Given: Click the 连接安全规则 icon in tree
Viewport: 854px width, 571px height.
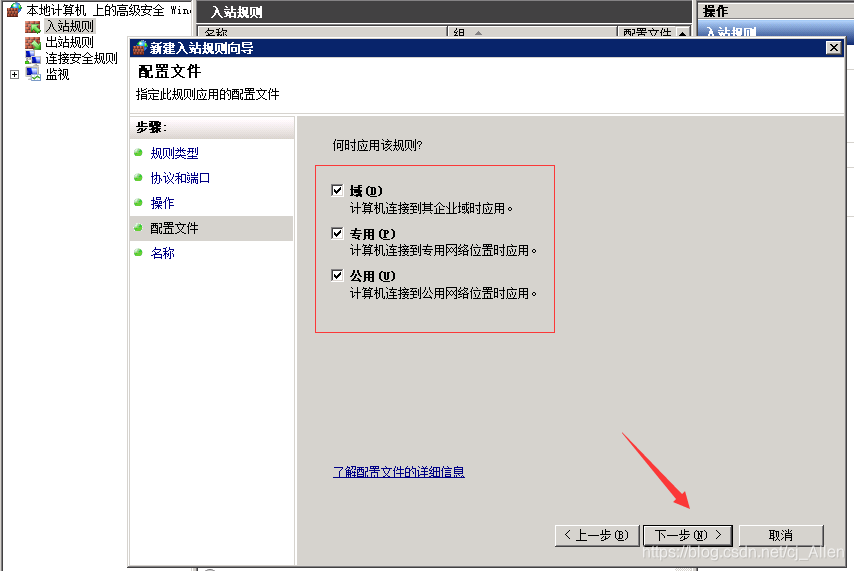Looking at the screenshot, I should (33, 58).
